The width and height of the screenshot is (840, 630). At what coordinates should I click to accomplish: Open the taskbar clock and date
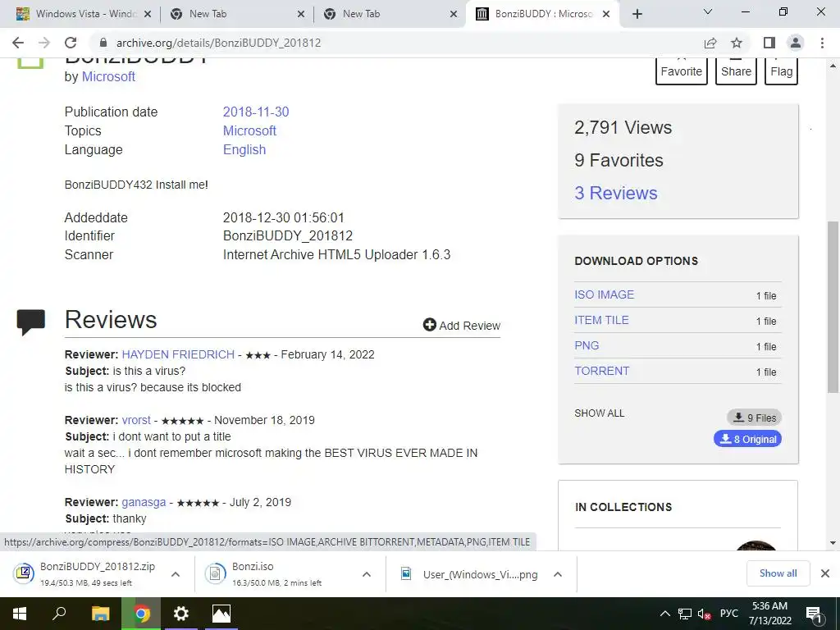(769, 614)
